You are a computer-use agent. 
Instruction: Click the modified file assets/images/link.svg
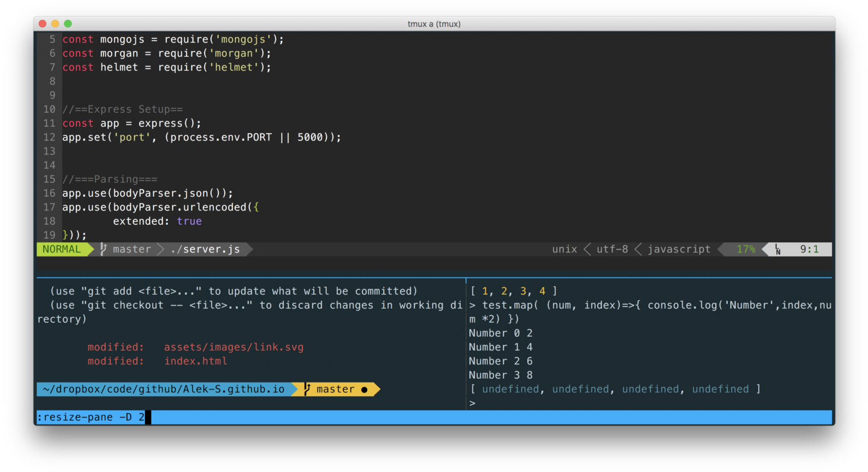(x=234, y=347)
